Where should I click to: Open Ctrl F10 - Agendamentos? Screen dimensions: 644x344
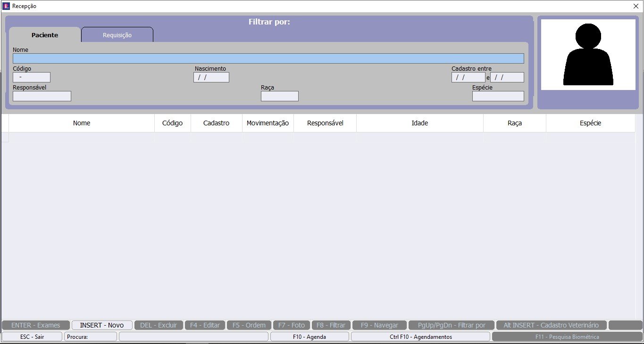point(421,337)
